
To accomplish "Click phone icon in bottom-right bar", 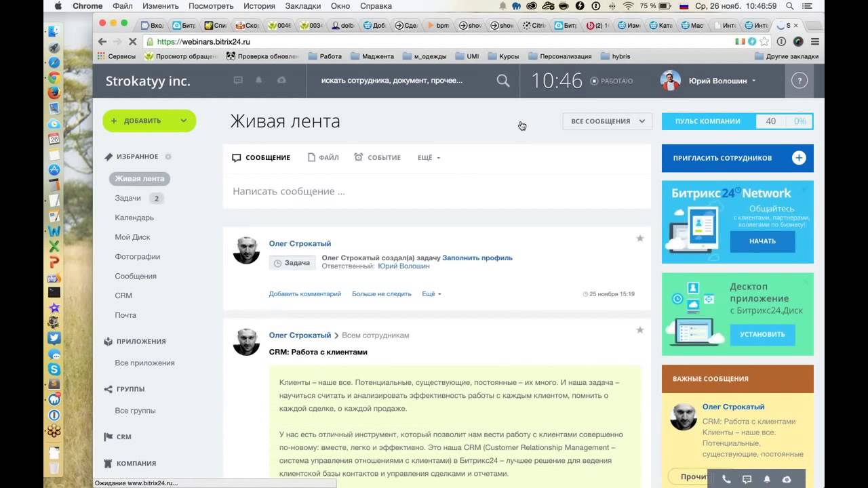I will coord(726,479).
